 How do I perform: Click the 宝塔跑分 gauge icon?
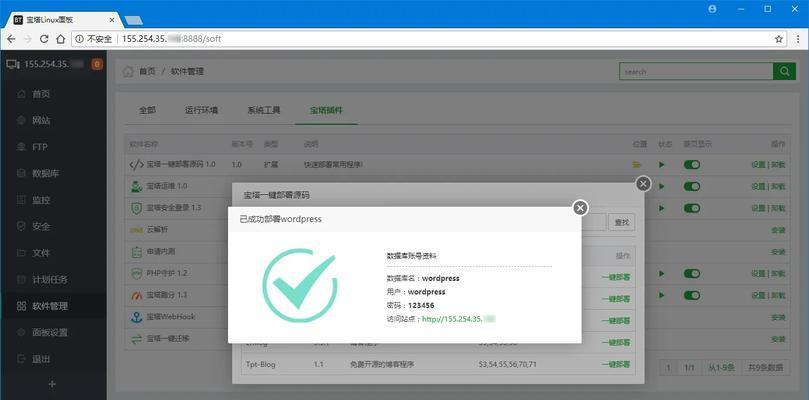click(136, 295)
